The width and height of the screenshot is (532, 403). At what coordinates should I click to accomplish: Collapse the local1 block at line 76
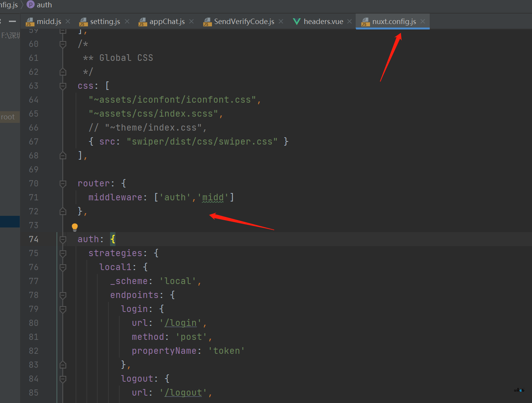(63, 267)
